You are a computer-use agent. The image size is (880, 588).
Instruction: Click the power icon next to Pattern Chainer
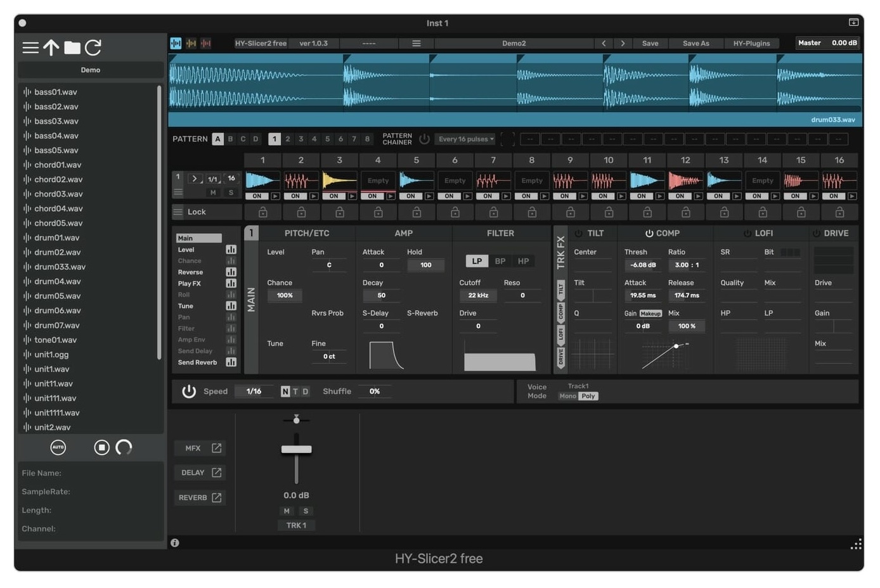point(424,138)
